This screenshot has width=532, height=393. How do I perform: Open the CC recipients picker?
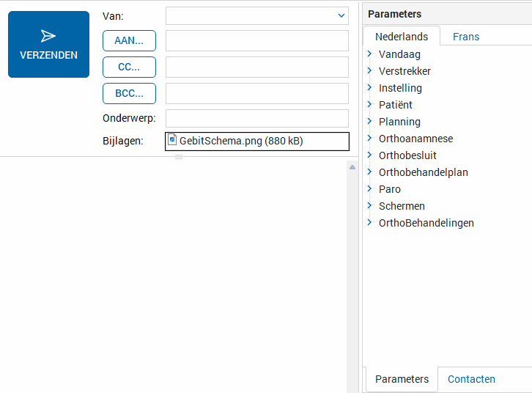click(x=129, y=67)
